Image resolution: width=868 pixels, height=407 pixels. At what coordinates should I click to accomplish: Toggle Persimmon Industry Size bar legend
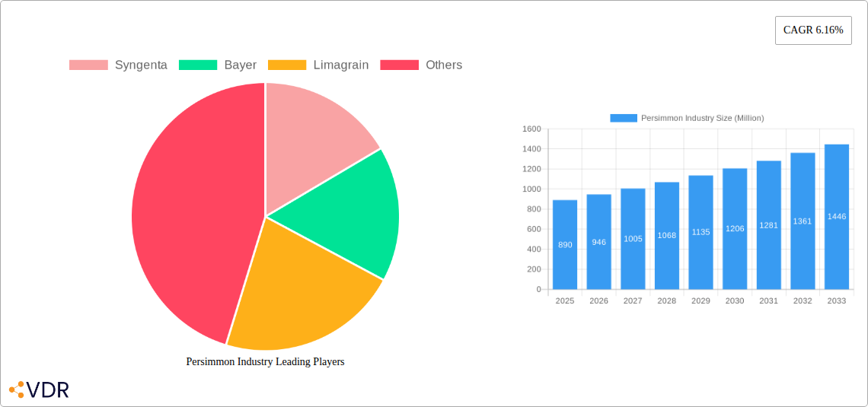687,118
